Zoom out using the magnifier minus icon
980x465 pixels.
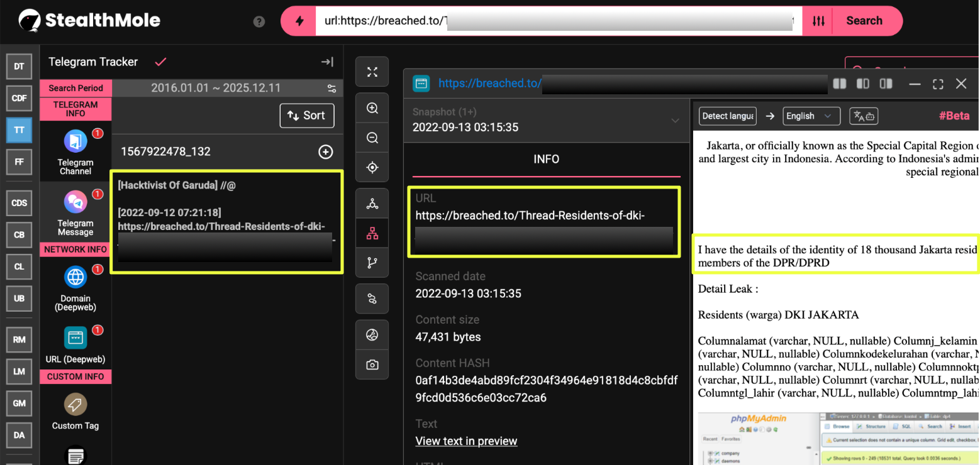point(372,138)
